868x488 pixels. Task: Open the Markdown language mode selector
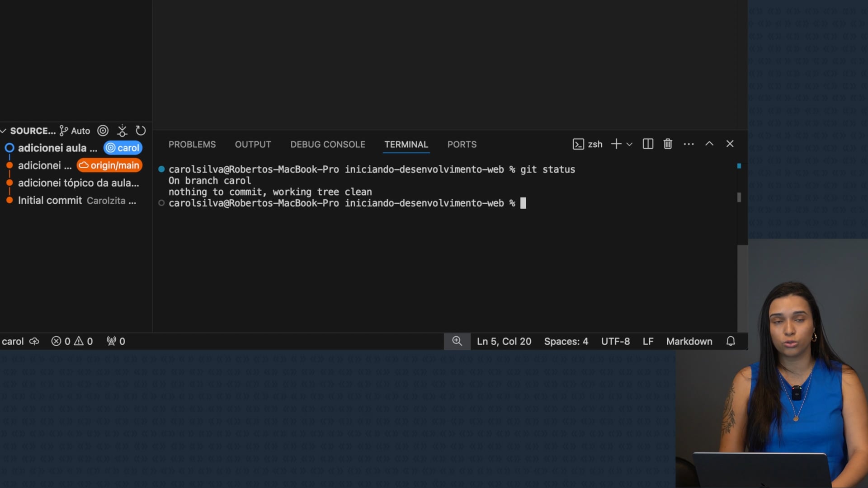(x=689, y=342)
